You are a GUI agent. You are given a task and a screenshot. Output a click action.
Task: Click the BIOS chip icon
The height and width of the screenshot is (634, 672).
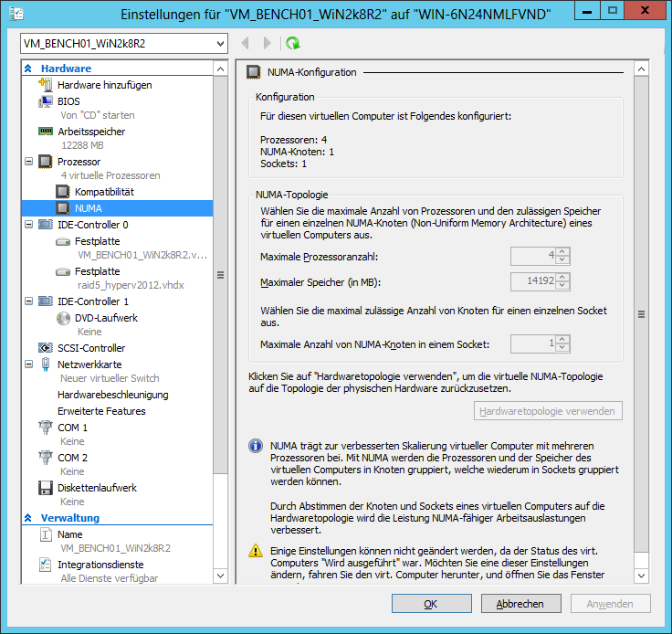pyautogui.click(x=45, y=101)
